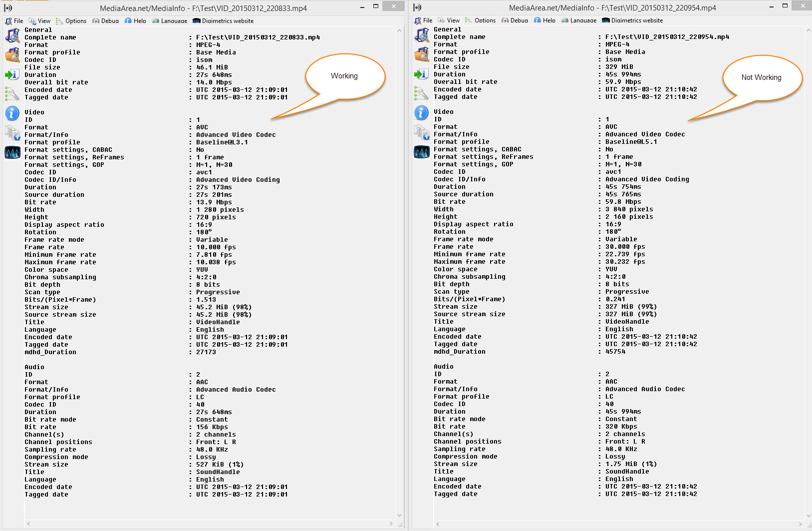Image resolution: width=812 pixels, height=531 pixels.
Task: Open the File menu in left window
Action: pos(14,21)
